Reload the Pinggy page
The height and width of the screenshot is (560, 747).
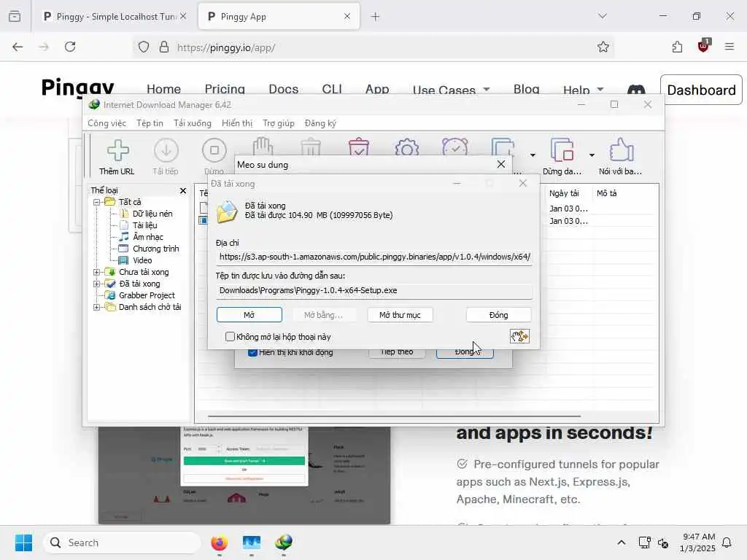pos(70,47)
